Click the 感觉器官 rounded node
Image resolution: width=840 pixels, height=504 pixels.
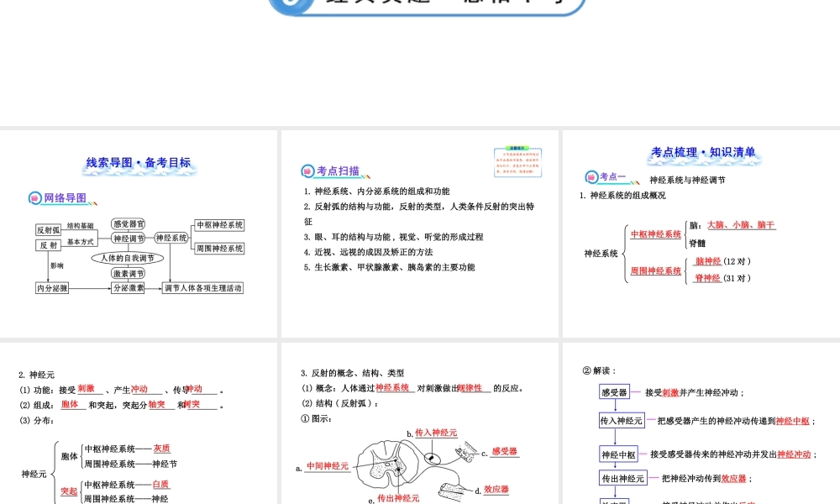[x=129, y=224]
